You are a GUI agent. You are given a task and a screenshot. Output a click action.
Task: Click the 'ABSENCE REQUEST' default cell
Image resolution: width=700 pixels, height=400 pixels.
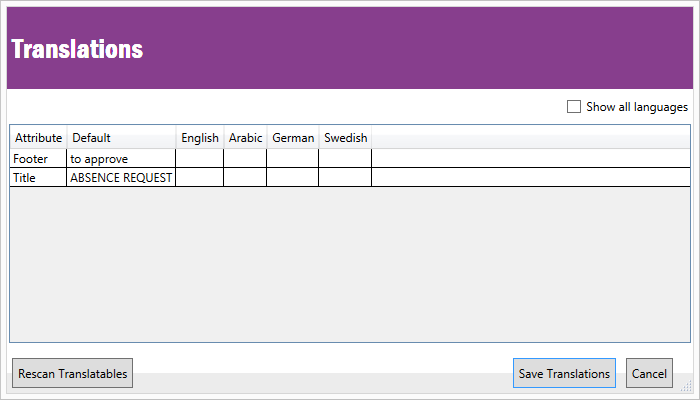(x=121, y=178)
